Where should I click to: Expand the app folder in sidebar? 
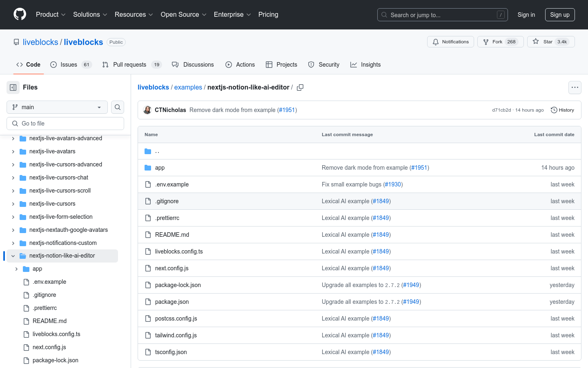click(x=16, y=269)
